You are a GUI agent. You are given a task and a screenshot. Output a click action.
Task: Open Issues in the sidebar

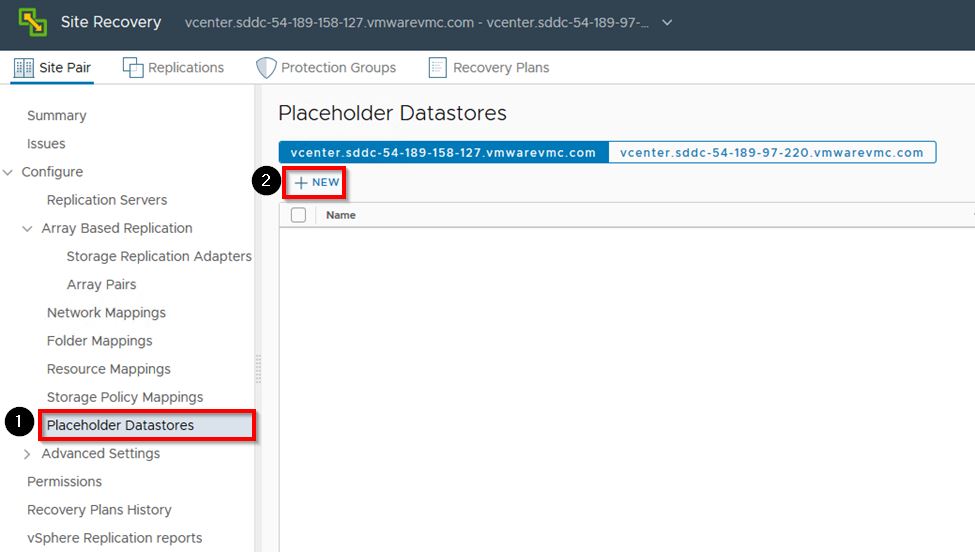click(46, 144)
